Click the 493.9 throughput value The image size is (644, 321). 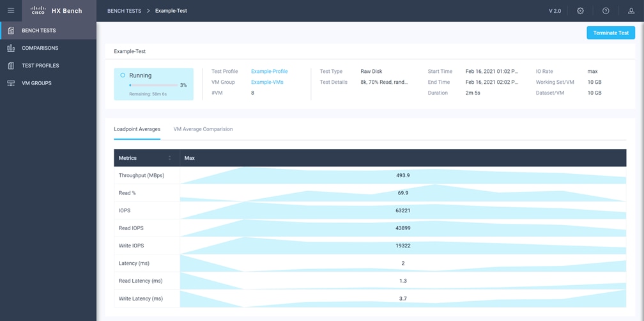(x=403, y=175)
